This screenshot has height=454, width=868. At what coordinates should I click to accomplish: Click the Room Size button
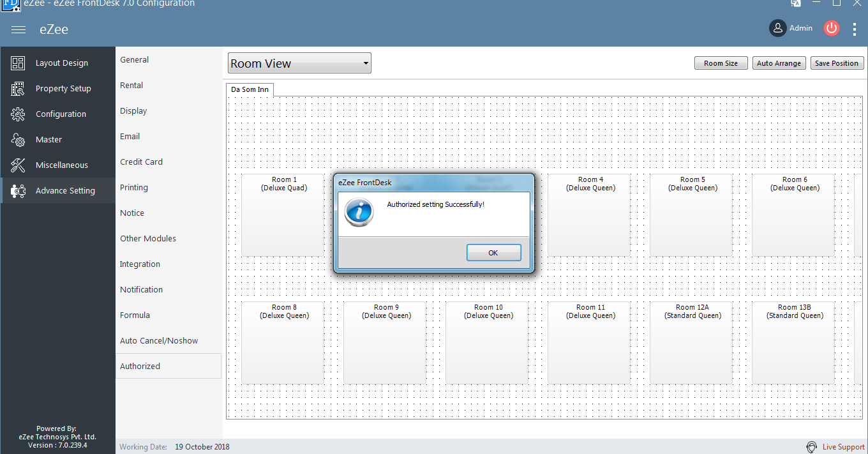click(721, 63)
